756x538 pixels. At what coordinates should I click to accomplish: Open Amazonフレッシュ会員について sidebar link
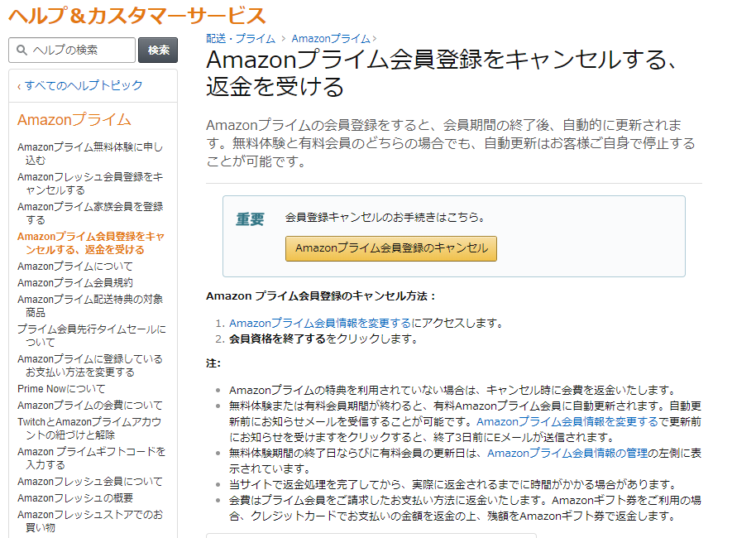click(90, 482)
